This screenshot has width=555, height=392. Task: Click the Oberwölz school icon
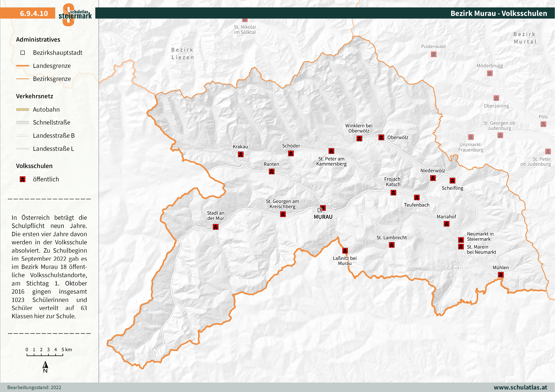coord(381,137)
